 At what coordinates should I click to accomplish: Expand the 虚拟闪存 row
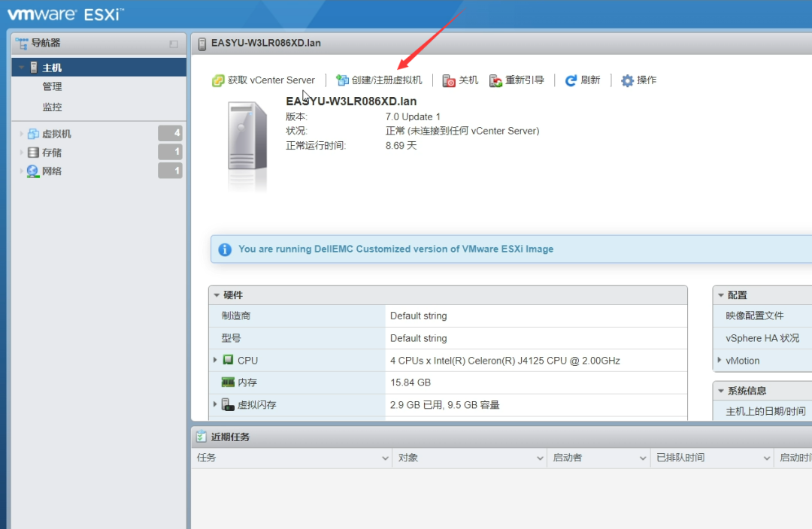pos(216,404)
